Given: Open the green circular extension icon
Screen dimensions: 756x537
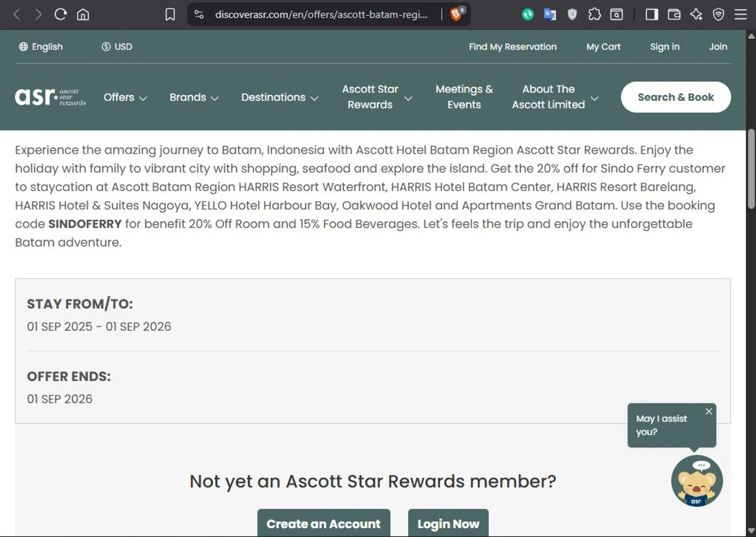Looking at the screenshot, I should [528, 15].
